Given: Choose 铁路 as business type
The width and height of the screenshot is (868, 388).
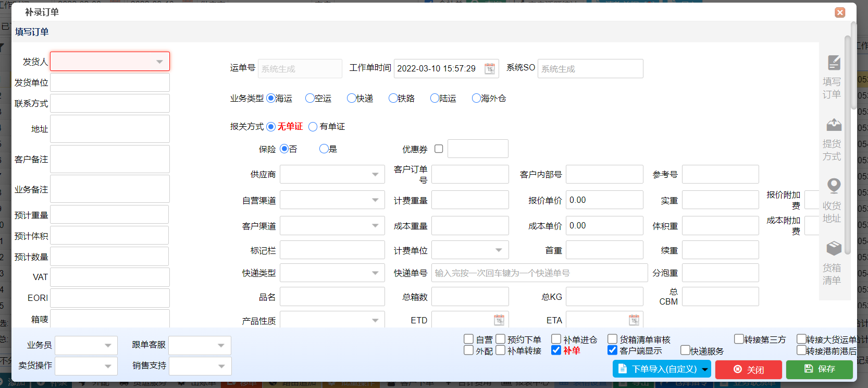Looking at the screenshot, I should pyautogui.click(x=393, y=98).
